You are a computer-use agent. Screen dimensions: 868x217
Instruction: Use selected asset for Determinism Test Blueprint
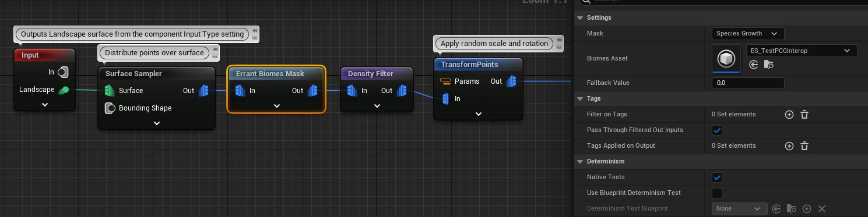(776, 209)
